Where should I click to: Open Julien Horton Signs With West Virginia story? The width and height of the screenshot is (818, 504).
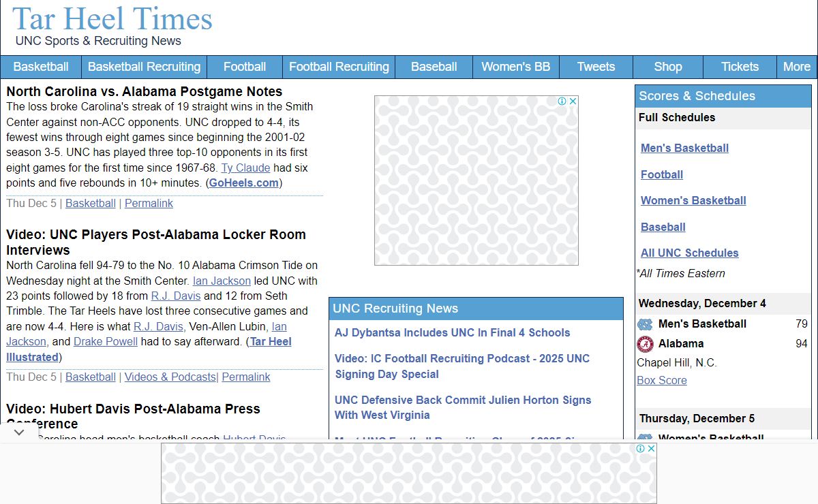pos(463,407)
